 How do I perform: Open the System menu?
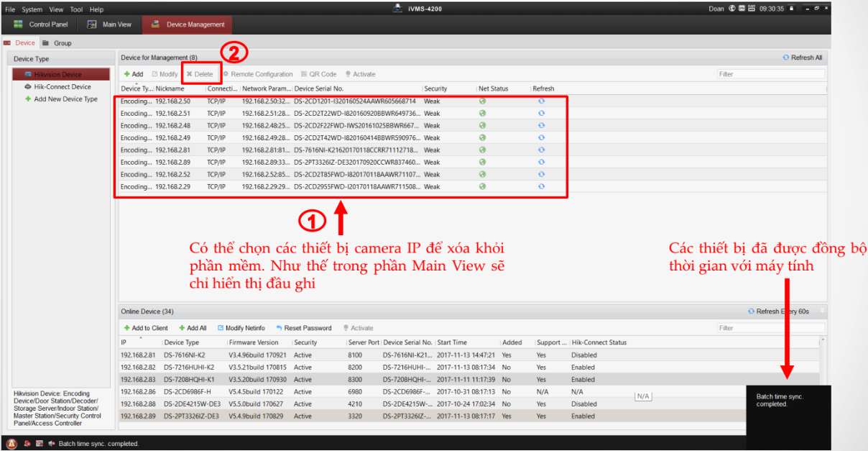click(x=32, y=9)
